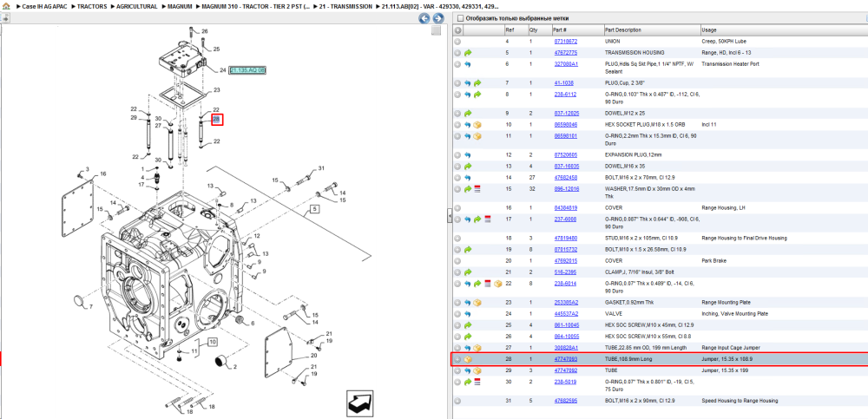The image size is (868, 419).
Task: Open part number link 445537A2
Action: [x=566, y=314]
